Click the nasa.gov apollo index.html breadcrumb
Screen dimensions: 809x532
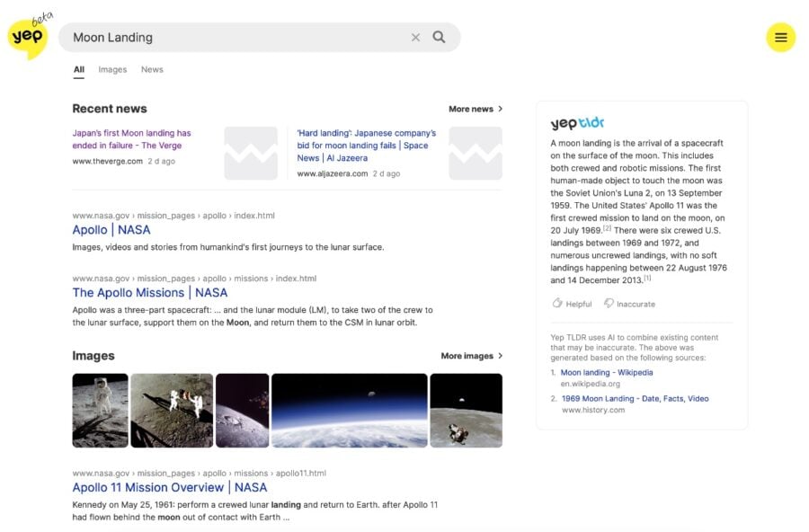tap(173, 216)
